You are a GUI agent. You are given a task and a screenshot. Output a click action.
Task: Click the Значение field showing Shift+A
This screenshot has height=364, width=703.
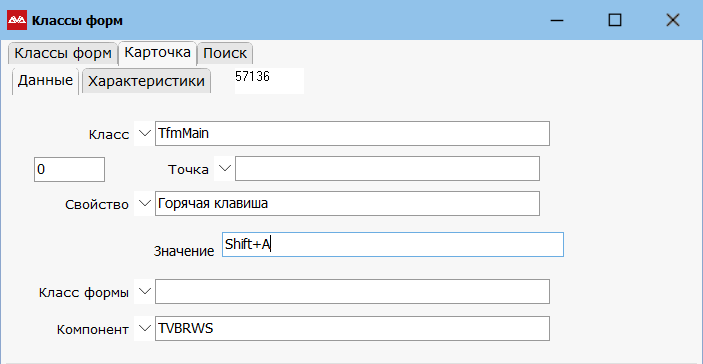pos(393,244)
